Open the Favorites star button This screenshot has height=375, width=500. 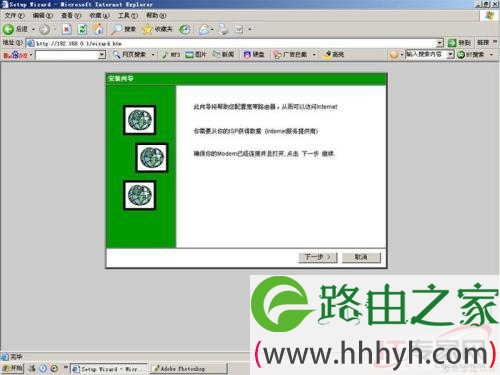(x=147, y=29)
